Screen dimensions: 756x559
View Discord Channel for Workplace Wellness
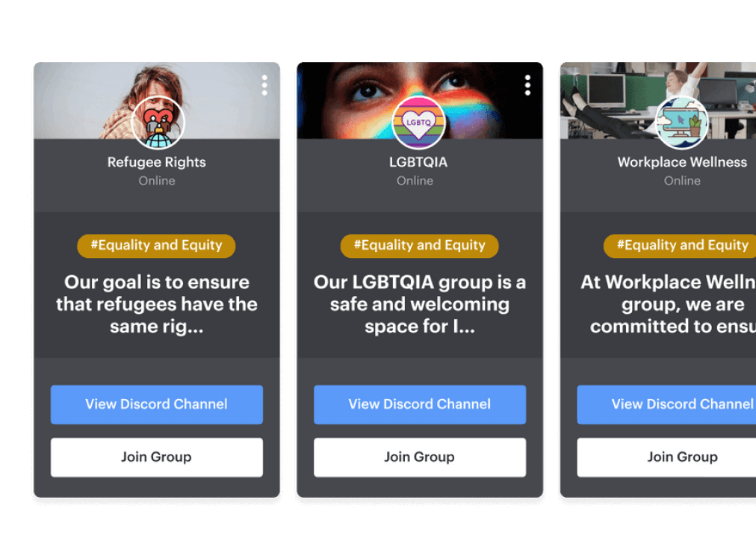666,404
